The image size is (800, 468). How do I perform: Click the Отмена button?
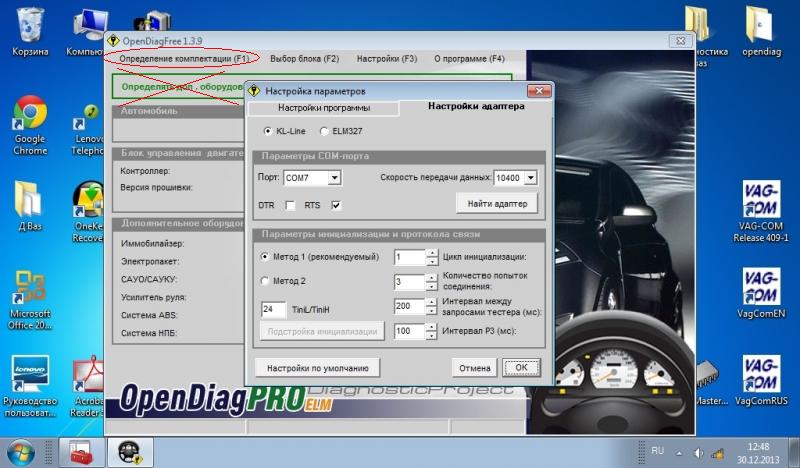click(x=474, y=368)
